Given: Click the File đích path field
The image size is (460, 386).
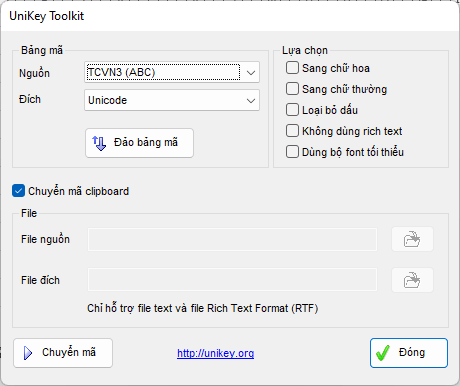Looking at the screenshot, I should click(232, 280).
